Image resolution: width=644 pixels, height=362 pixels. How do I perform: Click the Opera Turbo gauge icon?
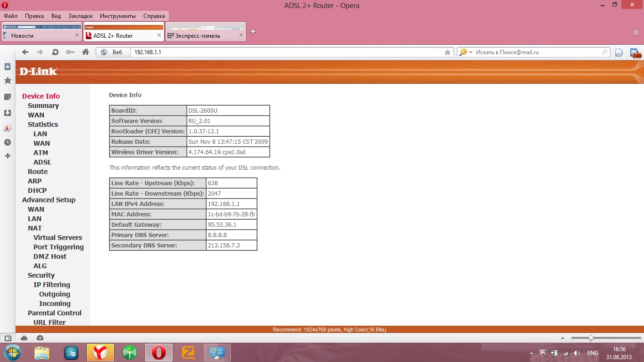point(40,338)
